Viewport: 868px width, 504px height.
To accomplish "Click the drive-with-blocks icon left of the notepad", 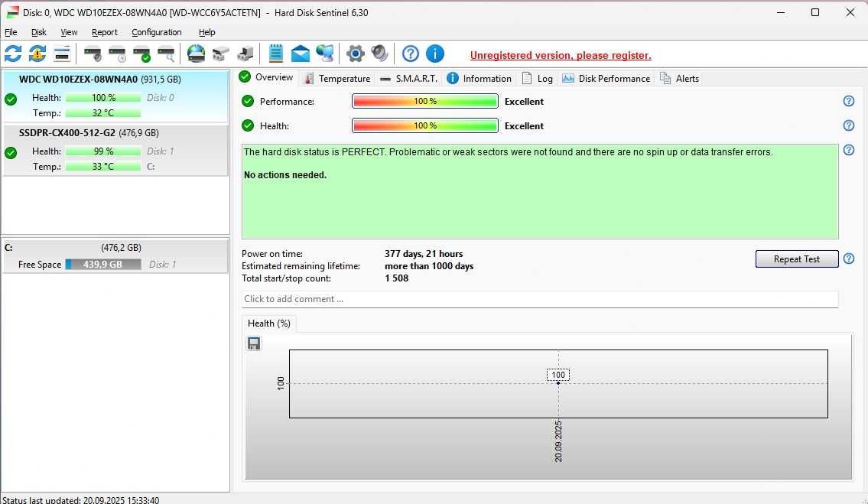I will point(245,54).
